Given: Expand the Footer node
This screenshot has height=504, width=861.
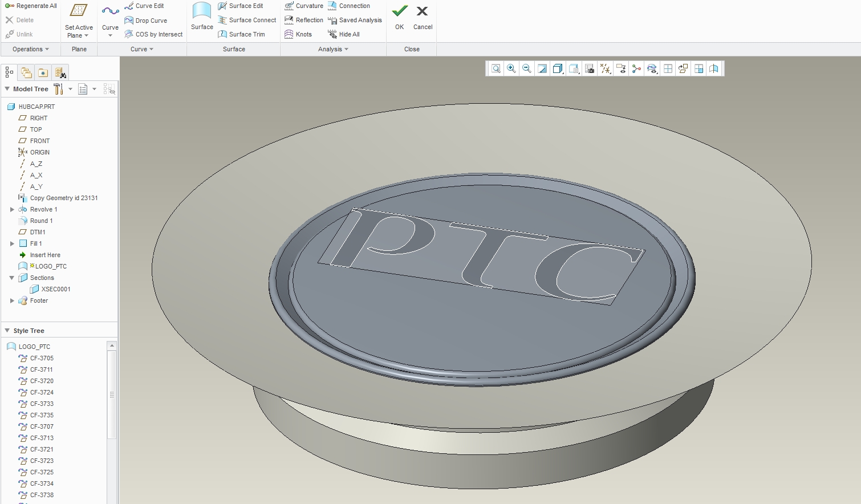Looking at the screenshot, I should coord(12,300).
